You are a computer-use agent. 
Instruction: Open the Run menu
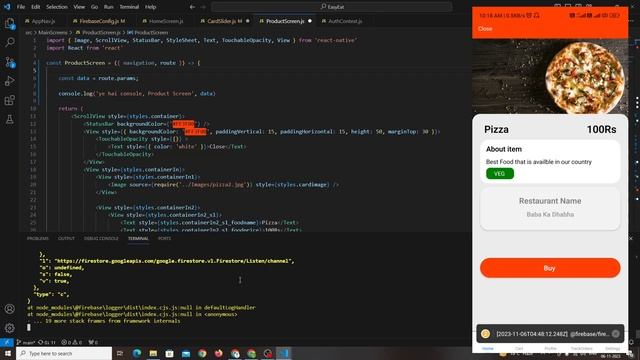(109, 7)
